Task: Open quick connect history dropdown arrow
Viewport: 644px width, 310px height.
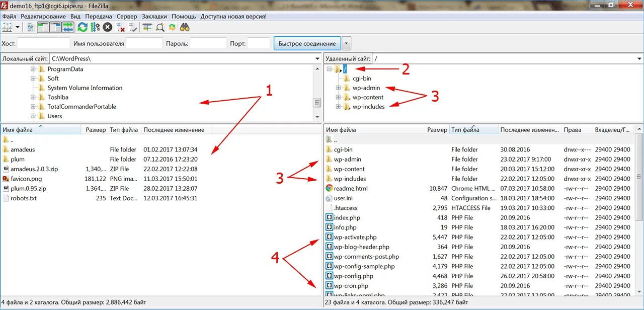Action: (x=346, y=43)
